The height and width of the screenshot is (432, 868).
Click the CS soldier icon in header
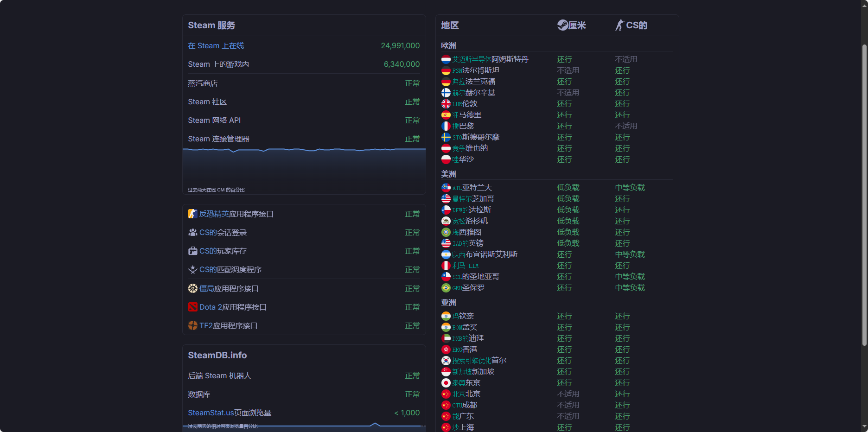coord(619,25)
